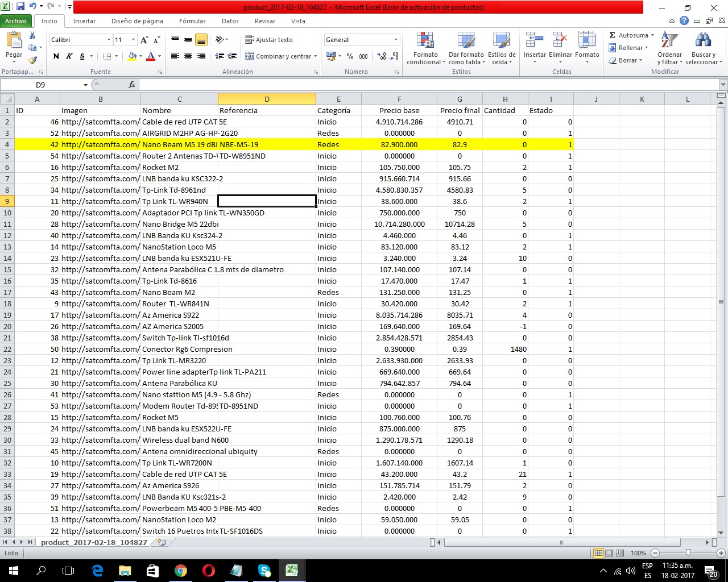The image size is (728, 582).
Task: Open the borders dropdown arrow
Action: (x=116, y=56)
